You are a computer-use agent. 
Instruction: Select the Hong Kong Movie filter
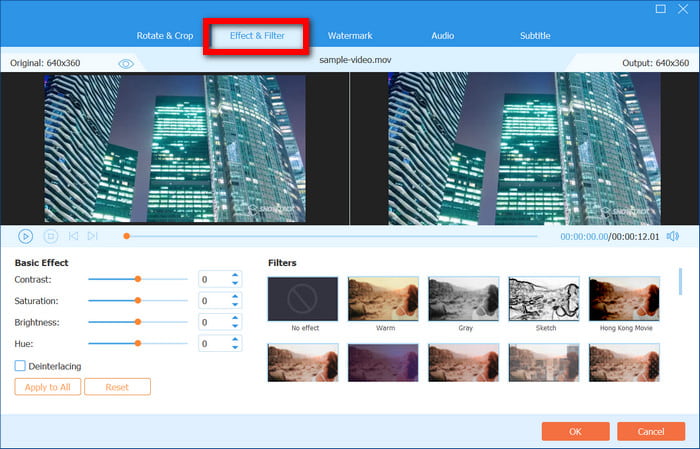[x=623, y=298]
